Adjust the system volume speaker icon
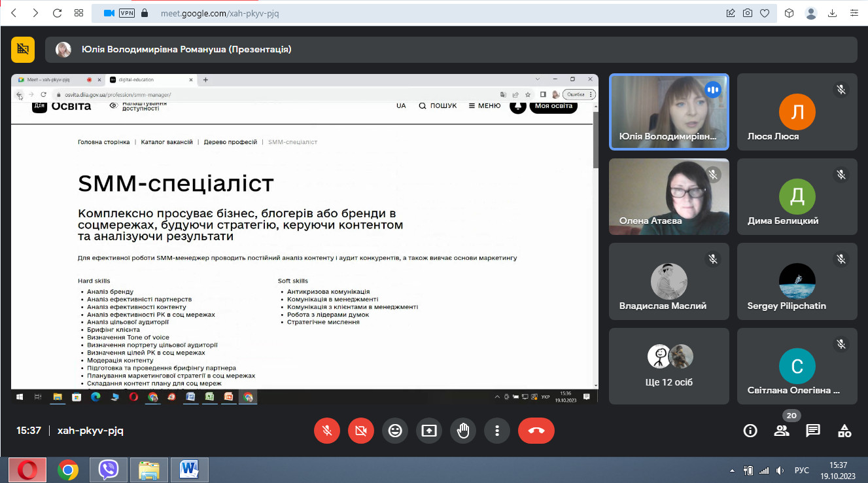This screenshot has height=483, width=868. (779, 471)
